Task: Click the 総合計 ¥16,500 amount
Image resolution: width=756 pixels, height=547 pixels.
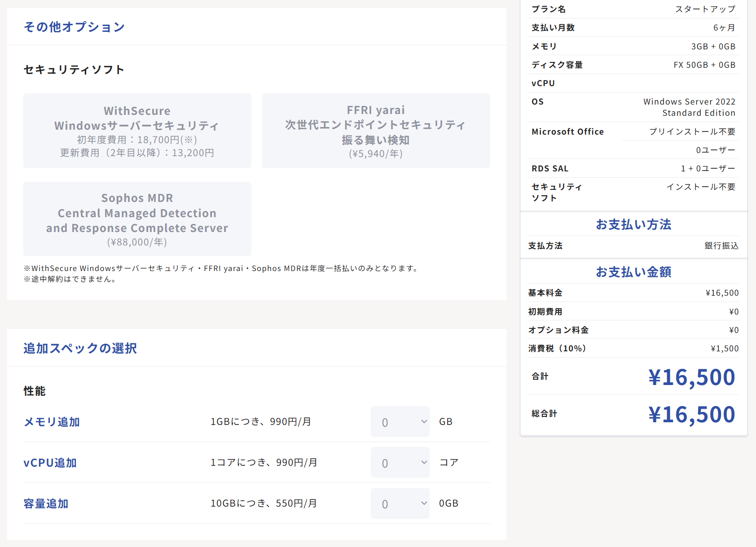Action: point(691,414)
